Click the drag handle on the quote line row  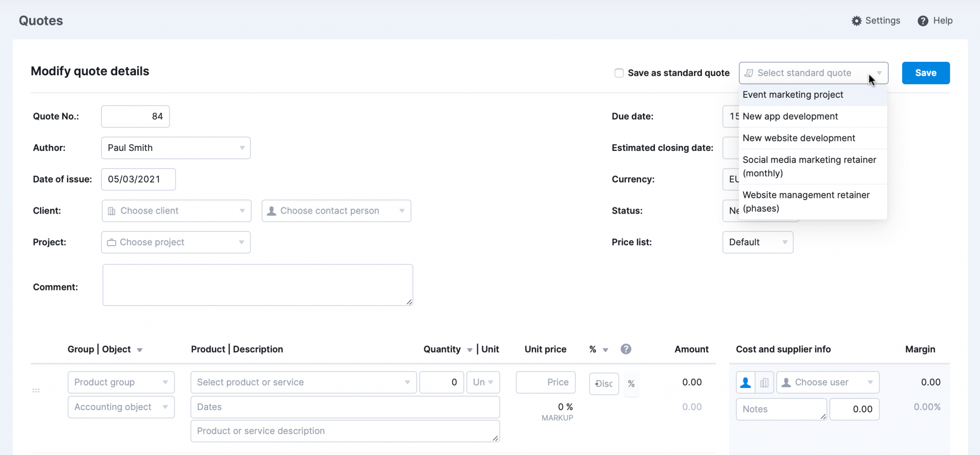coord(36,390)
